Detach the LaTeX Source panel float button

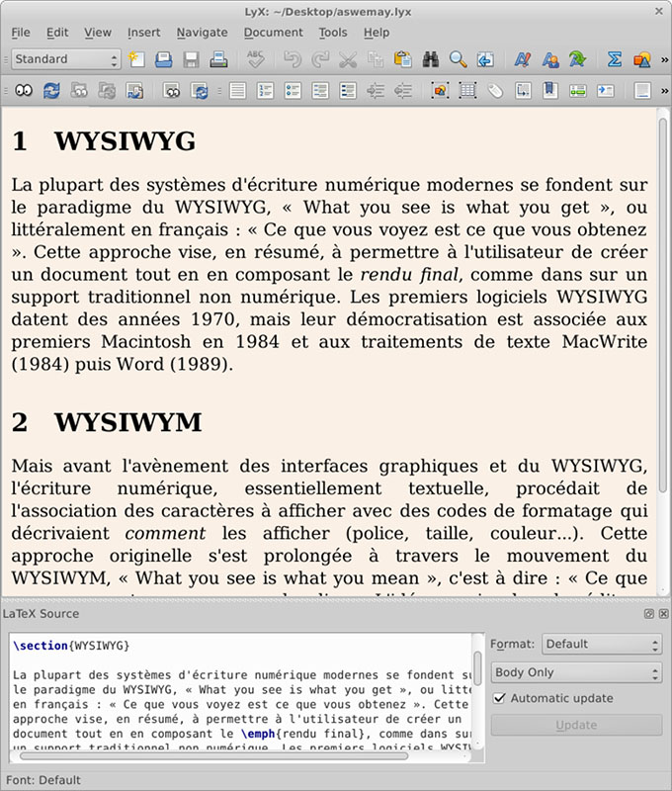[x=649, y=613]
